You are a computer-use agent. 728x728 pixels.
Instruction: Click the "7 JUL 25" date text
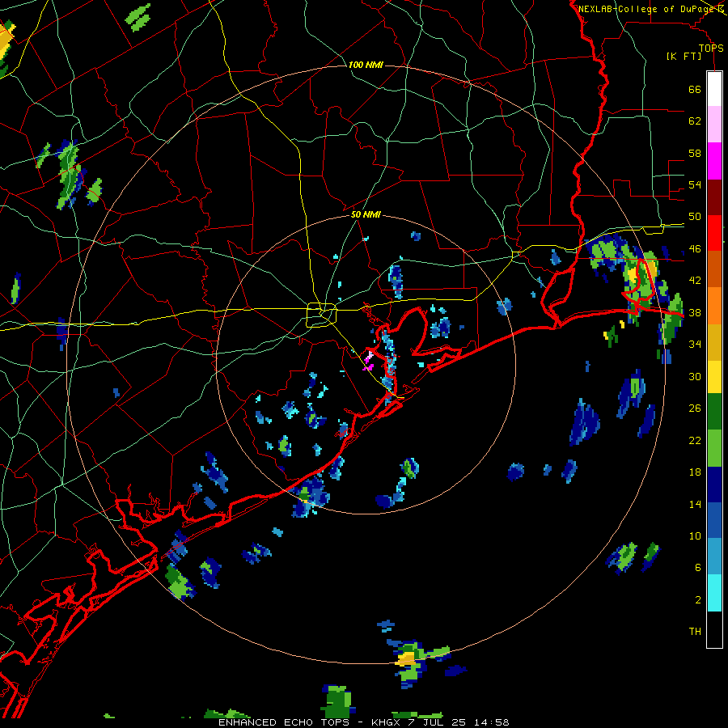(438, 722)
